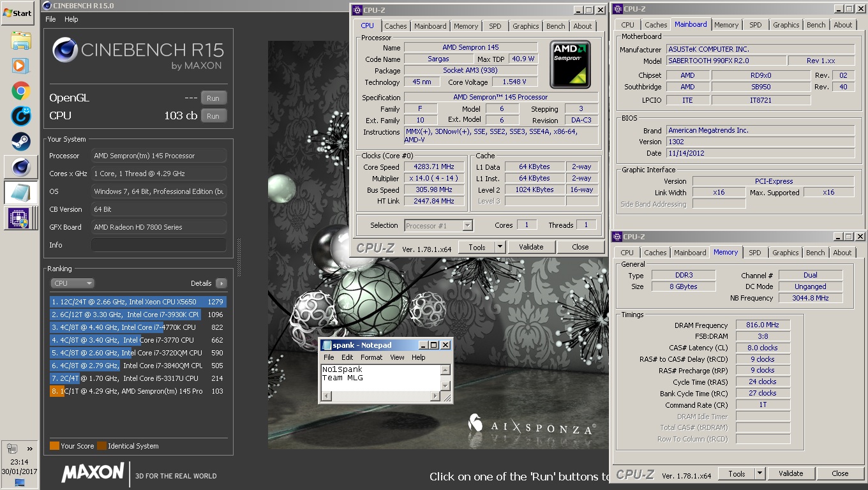This screenshot has width=868, height=490.
Task: Click Notepad's horizontal scrollbar right arrow
Action: tap(436, 396)
